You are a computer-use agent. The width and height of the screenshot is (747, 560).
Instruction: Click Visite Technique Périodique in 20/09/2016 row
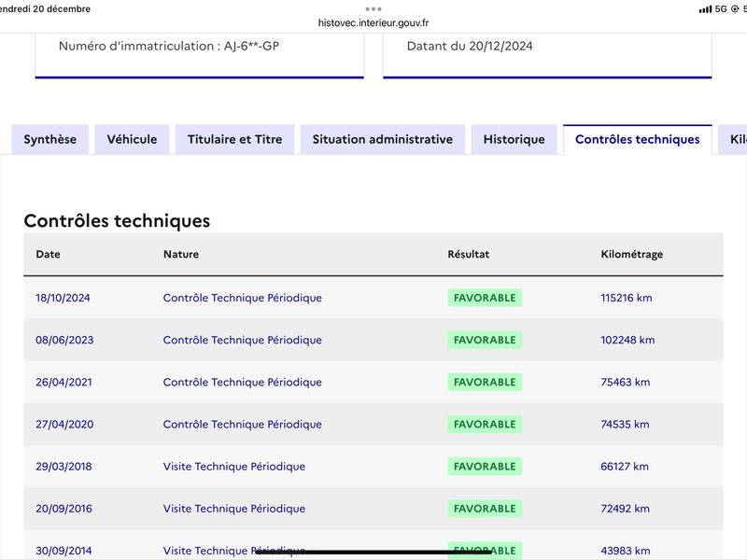click(234, 509)
